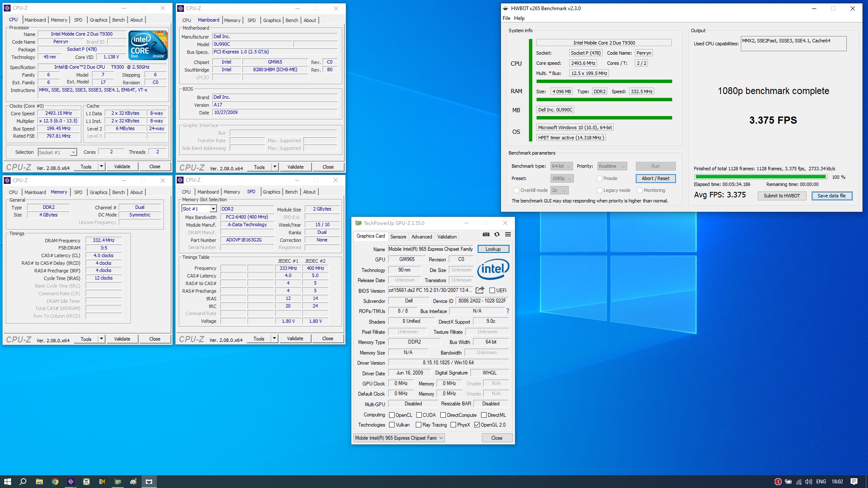Viewport: 868px width, 488px height.
Task: Open the Preset 1080p dropdown
Action: (562, 178)
